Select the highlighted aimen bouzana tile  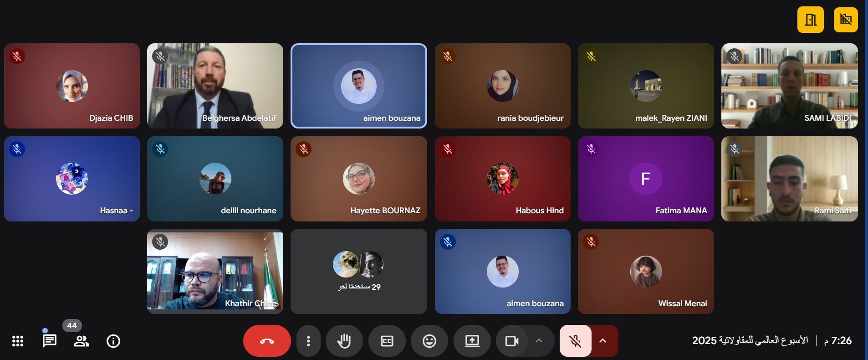(359, 86)
